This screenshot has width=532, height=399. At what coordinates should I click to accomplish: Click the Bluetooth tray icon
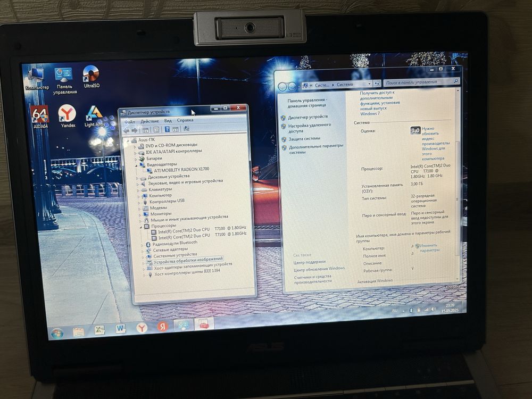coord(411,311)
